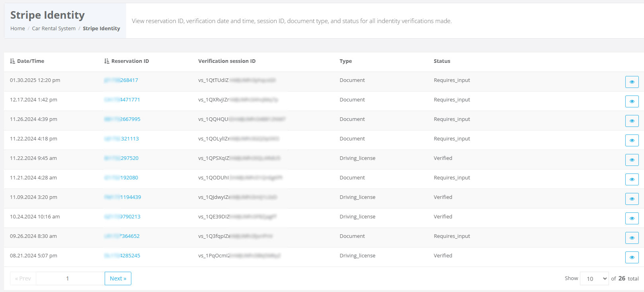The width and height of the screenshot is (644, 292).
Task: Open reservation ending in 192080
Action: pyautogui.click(x=121, y=178)
